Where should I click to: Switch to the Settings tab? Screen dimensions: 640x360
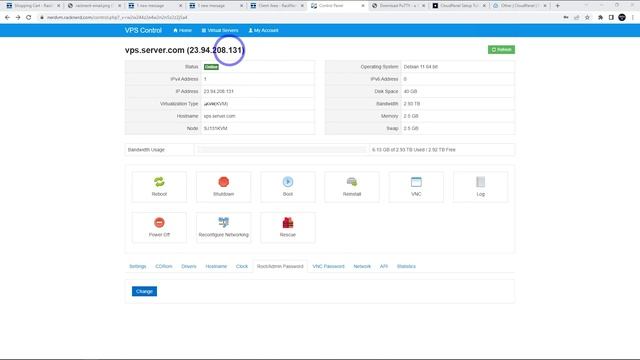[138, 266]
